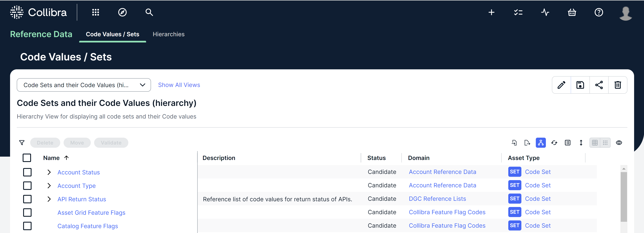The width and height of the screenshot is (644, 233).
Task: Expand the API Return Status row
Action: (x=49, y=199)
